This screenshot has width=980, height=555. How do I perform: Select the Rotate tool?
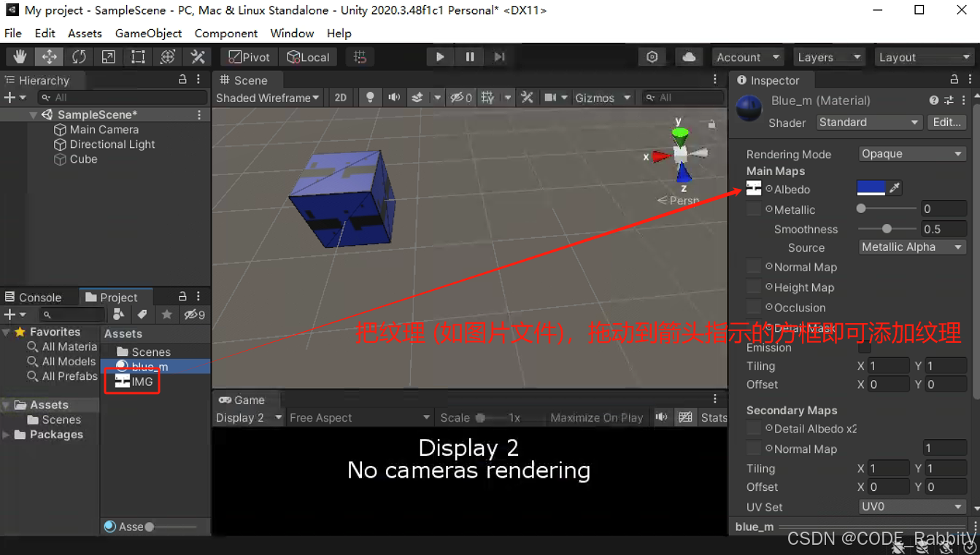pyautogui.click(x=79, y=57)
